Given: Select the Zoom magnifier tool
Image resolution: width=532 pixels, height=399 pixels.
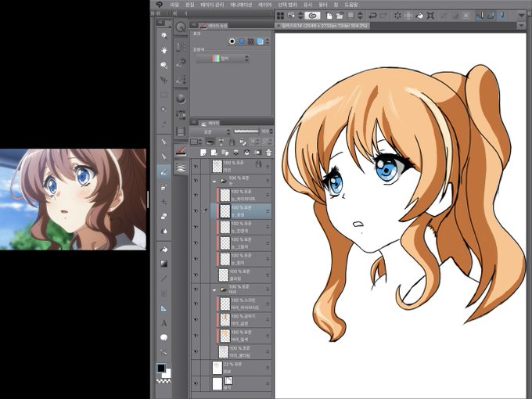Looking at the screenshot, I should click(x=164, y=35).
